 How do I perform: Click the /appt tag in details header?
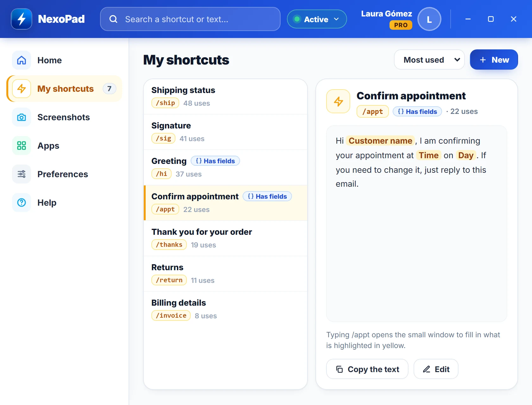(x=373, y=111)
